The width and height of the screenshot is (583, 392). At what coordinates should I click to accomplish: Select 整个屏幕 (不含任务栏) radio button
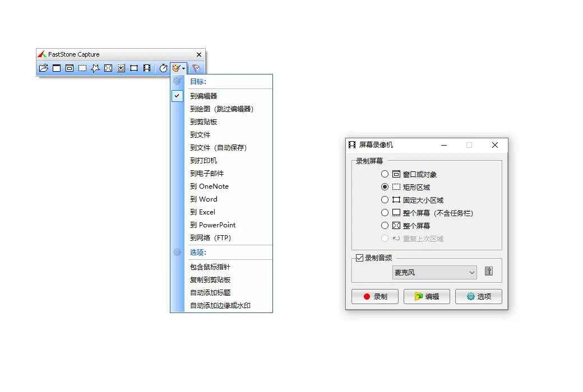point(385,213)
